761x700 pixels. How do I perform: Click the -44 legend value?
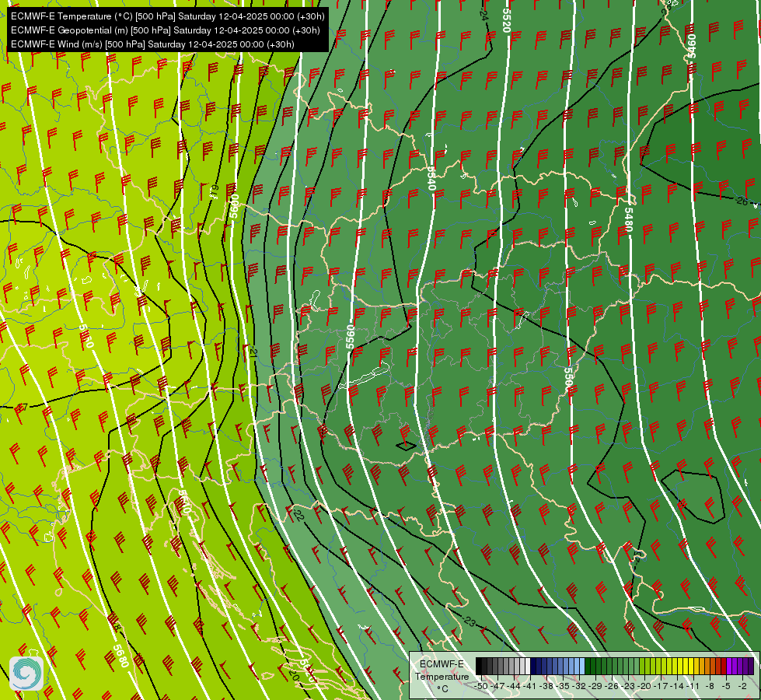[x=514, y=686]
